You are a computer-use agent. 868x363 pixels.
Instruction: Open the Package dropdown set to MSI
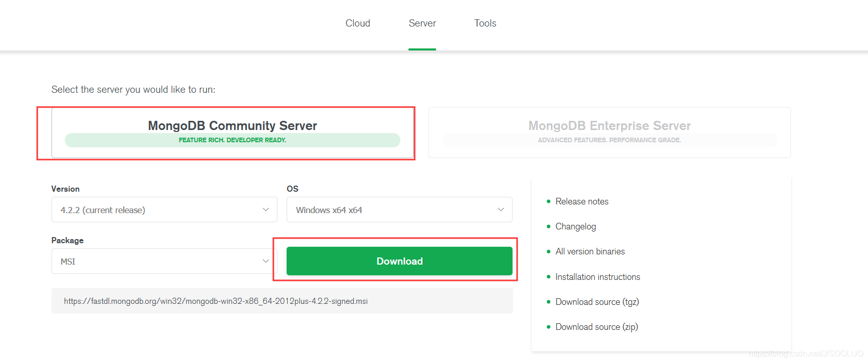coord(164,261)
